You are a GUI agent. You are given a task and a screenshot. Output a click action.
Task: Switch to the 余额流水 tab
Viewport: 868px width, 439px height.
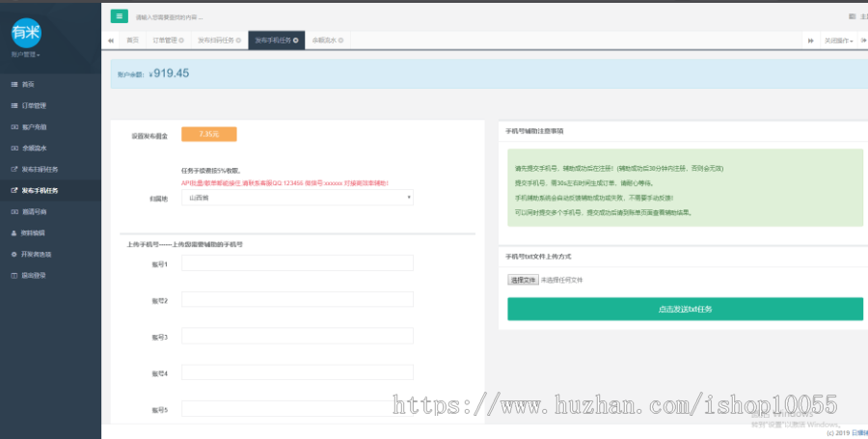(x=327, y=41)
